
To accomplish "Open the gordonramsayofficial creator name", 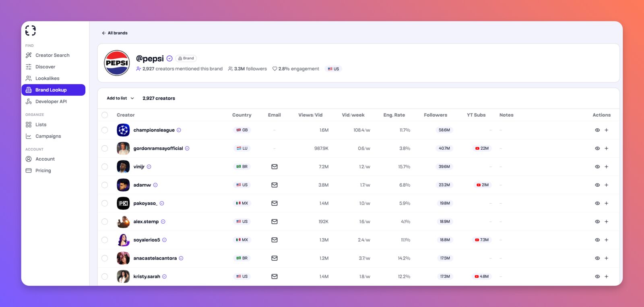I will tap(158, 148).
